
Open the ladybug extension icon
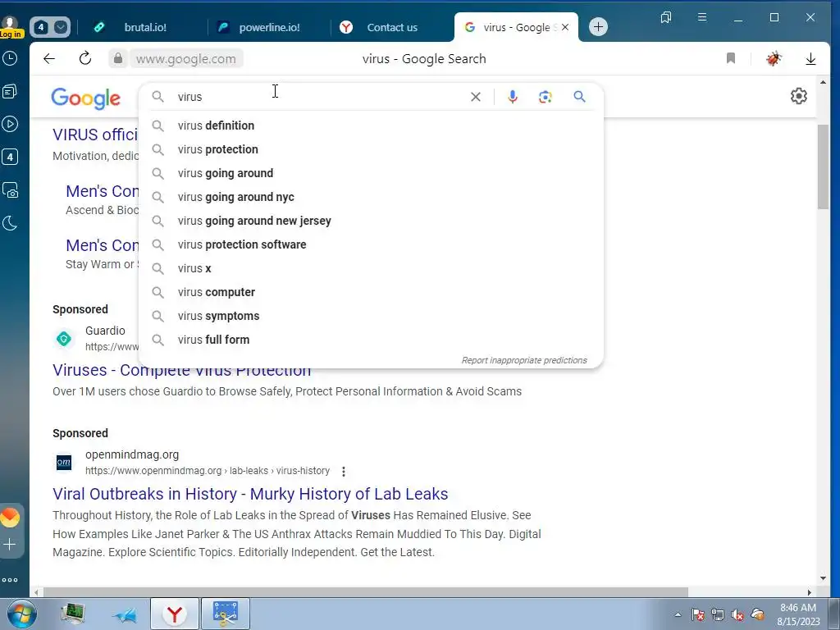tap(774, 58)
